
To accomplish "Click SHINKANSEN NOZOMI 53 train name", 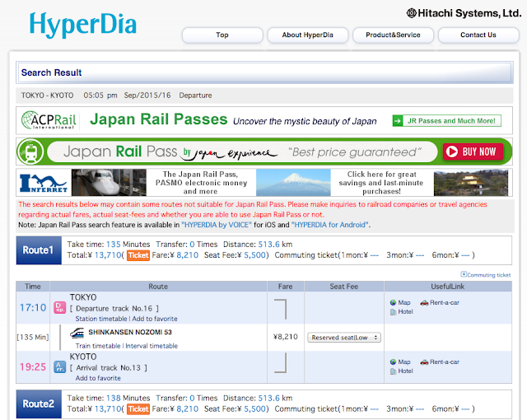I will pos(130,332).
